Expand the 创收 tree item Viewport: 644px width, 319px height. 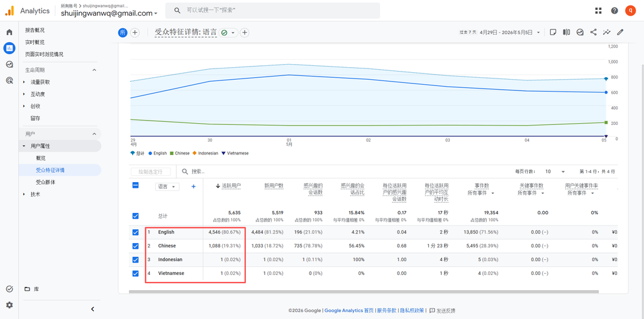25,106
